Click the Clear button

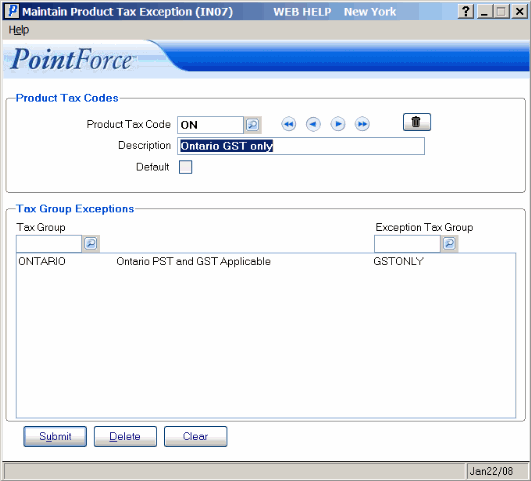[x=196, y=436]
